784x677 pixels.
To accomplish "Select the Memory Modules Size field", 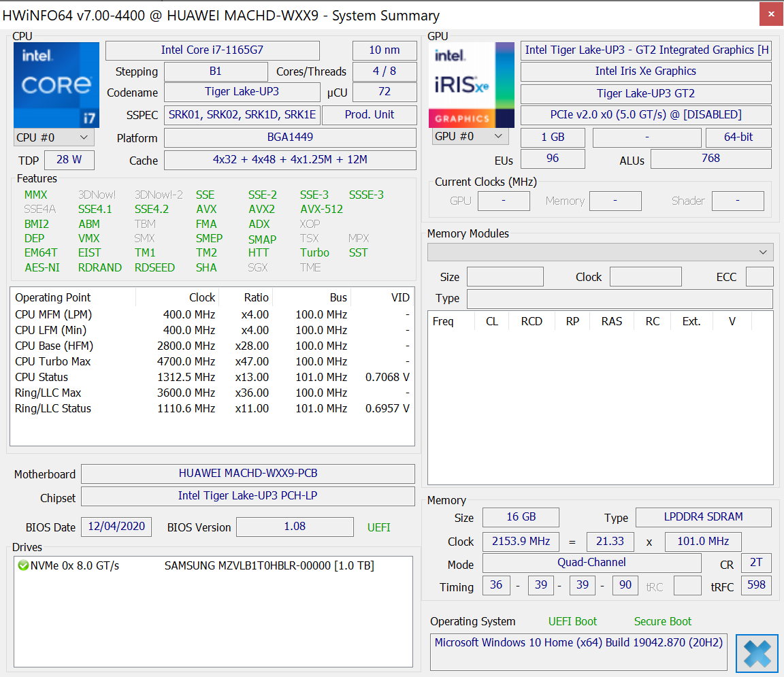I will pyautogui.click(x=505, y=276).
